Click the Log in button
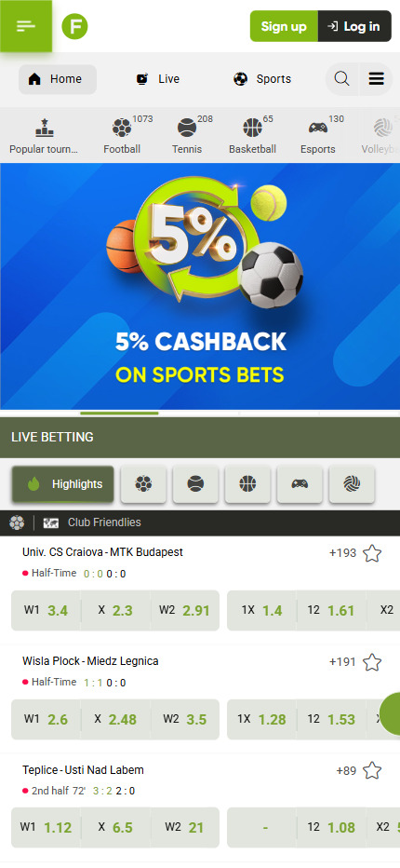The width and height of the screenshot is (400, 868). click(x=354, y=26)
